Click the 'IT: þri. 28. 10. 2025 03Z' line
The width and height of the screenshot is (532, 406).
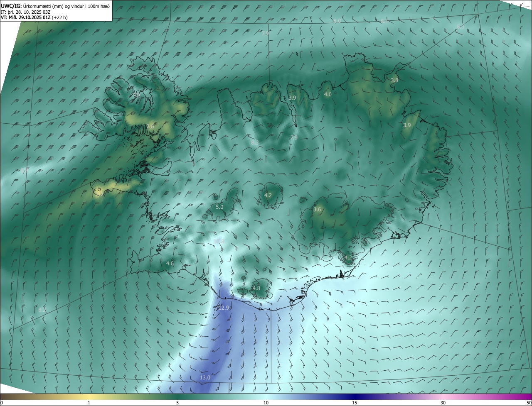(26, 12)
